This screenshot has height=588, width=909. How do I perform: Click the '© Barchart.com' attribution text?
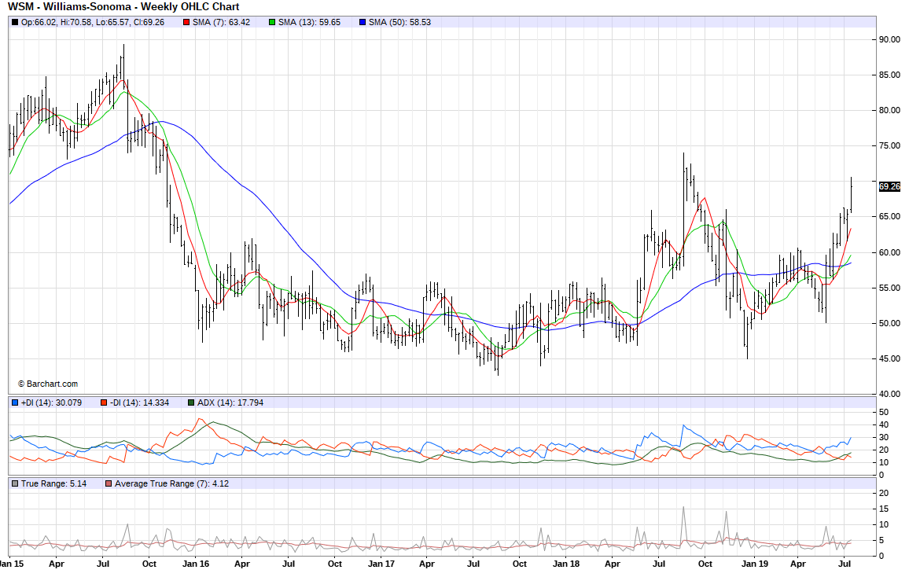(x=47, y=384)
